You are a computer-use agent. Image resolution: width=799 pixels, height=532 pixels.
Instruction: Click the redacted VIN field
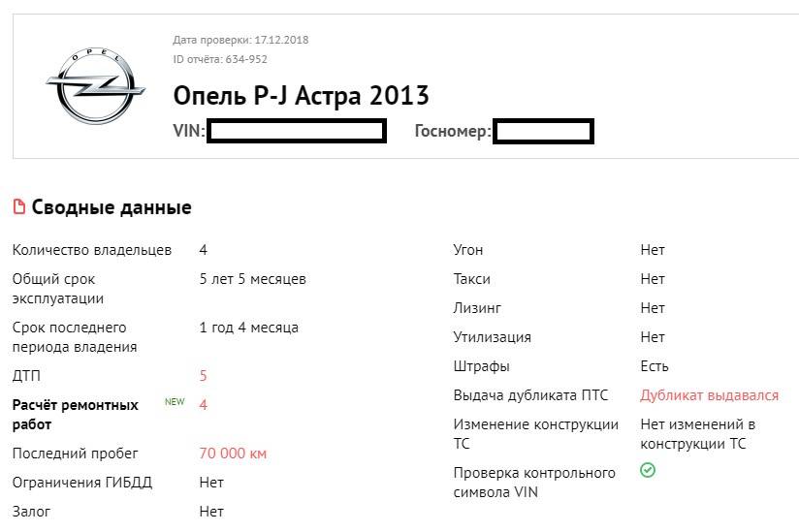pos(296,132)
